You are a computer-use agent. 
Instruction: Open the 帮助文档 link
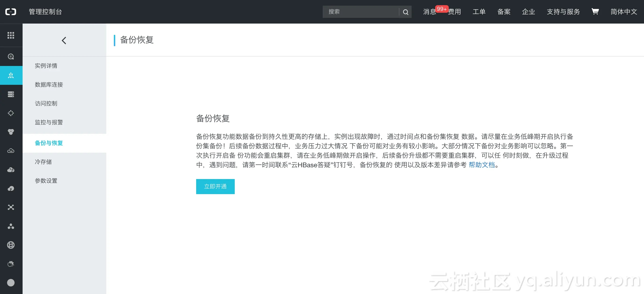[481, 165]
